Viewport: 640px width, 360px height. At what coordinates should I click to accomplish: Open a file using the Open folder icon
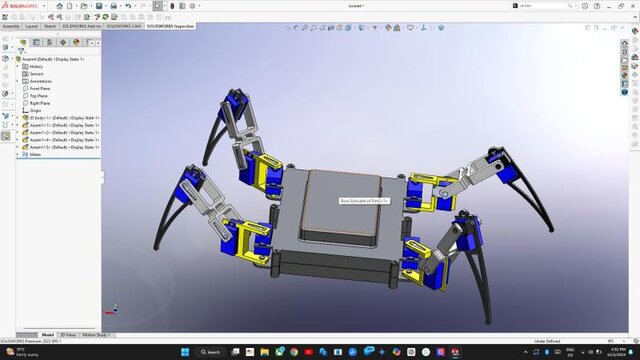point(84,6)
